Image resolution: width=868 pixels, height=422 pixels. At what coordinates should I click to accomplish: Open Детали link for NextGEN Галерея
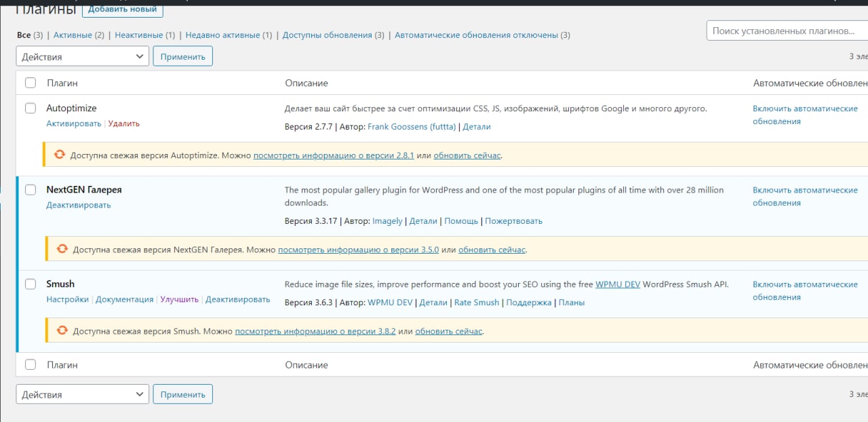tap(423, 220)
